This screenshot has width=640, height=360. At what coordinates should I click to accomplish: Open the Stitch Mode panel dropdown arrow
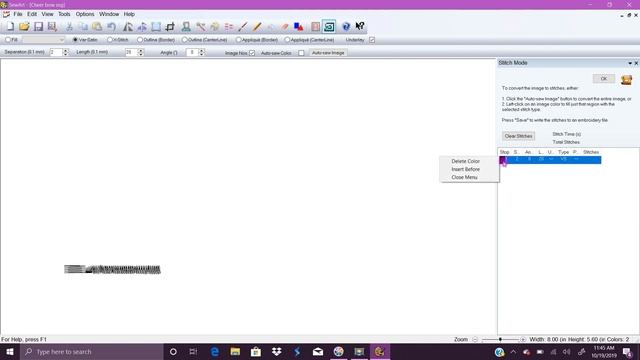(x=630, y=63)
